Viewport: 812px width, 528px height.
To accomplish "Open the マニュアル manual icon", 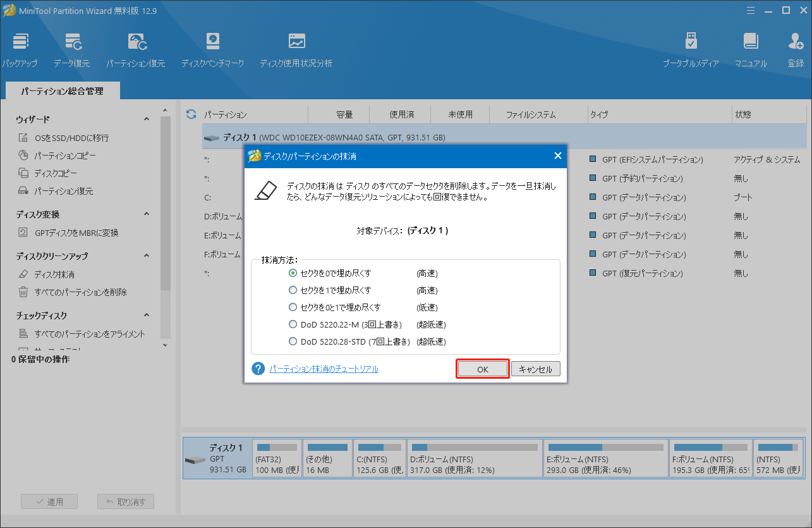I will [750, 51].
